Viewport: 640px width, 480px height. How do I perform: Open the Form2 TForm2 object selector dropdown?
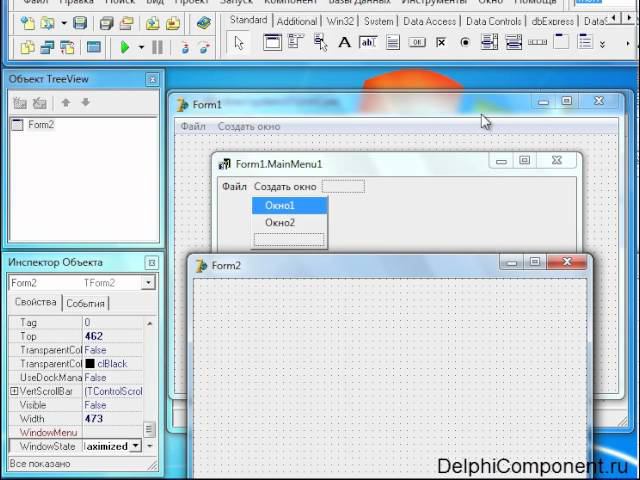tap(148, 282)
